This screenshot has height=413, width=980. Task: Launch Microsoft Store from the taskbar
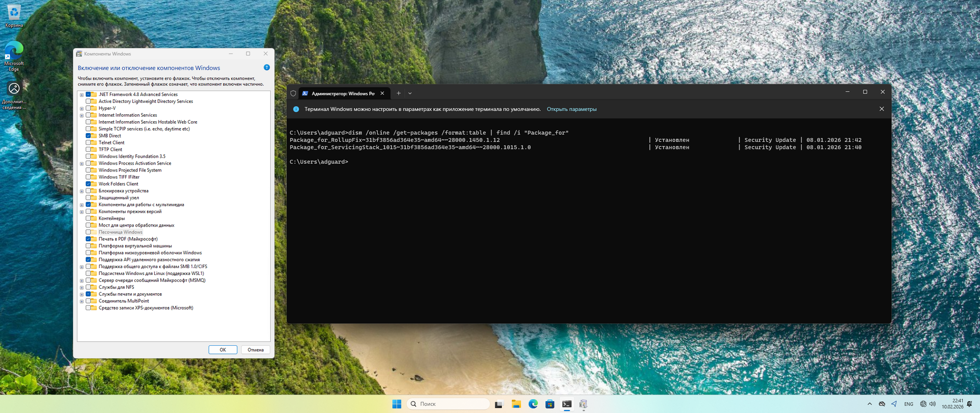click(549, 404)
